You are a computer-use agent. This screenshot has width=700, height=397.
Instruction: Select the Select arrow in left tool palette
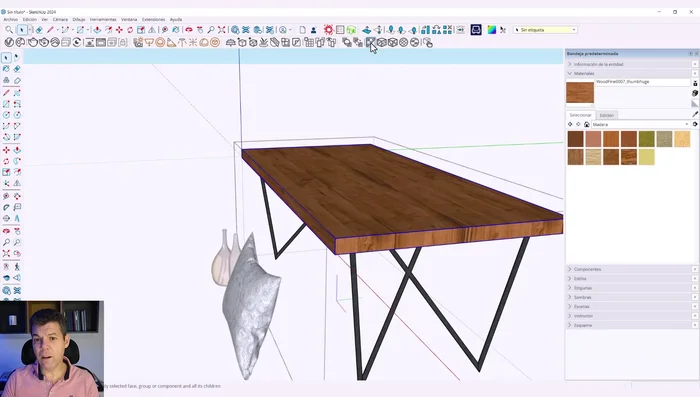[x=6, y=58]
